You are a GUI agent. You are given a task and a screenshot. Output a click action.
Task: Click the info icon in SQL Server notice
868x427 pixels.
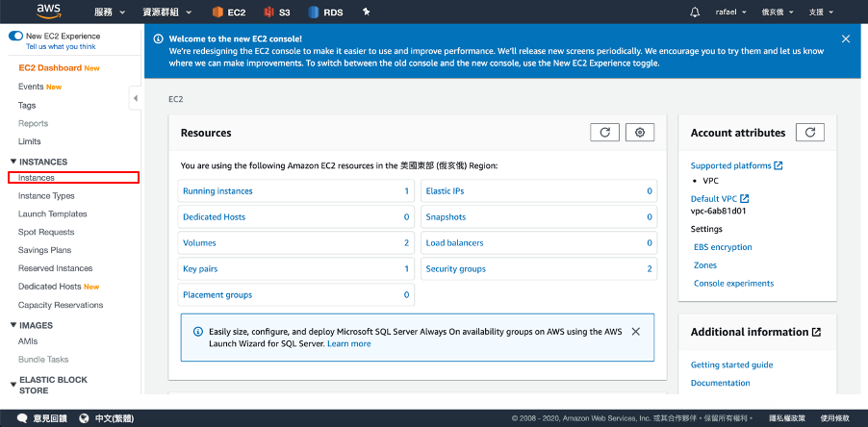(197, 332)
